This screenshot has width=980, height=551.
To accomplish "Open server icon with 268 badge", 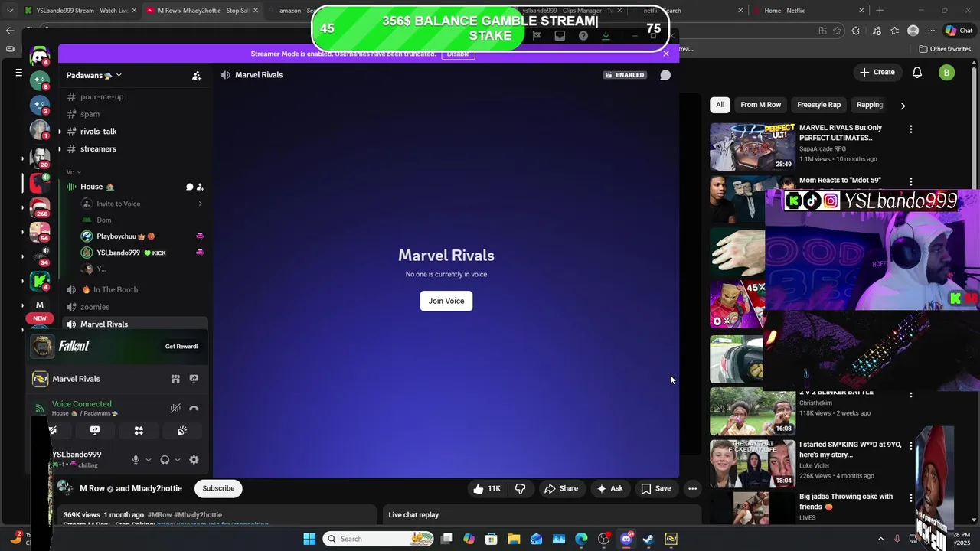I will click(x=40, y=207).
